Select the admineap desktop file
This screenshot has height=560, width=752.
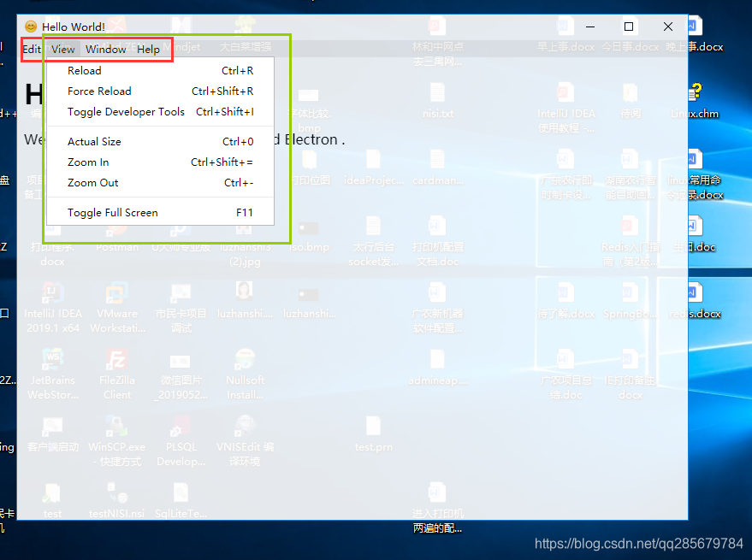tap(437, 367)
